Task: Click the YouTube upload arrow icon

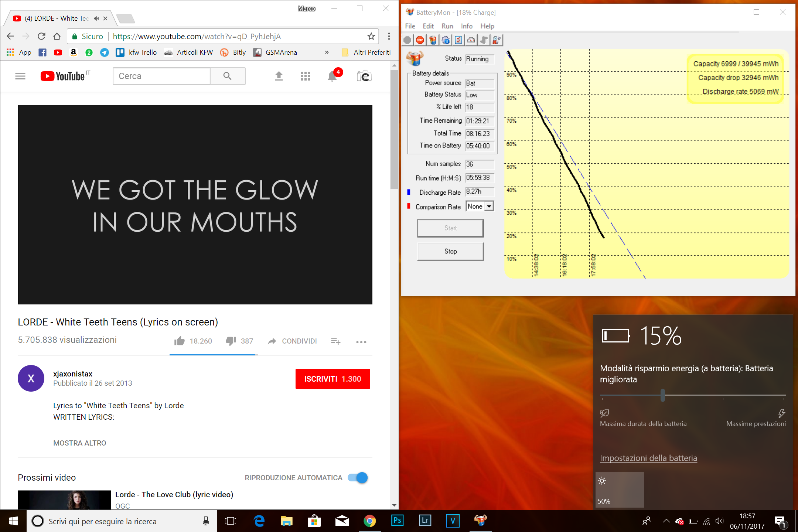Action: tap(279, 76)
